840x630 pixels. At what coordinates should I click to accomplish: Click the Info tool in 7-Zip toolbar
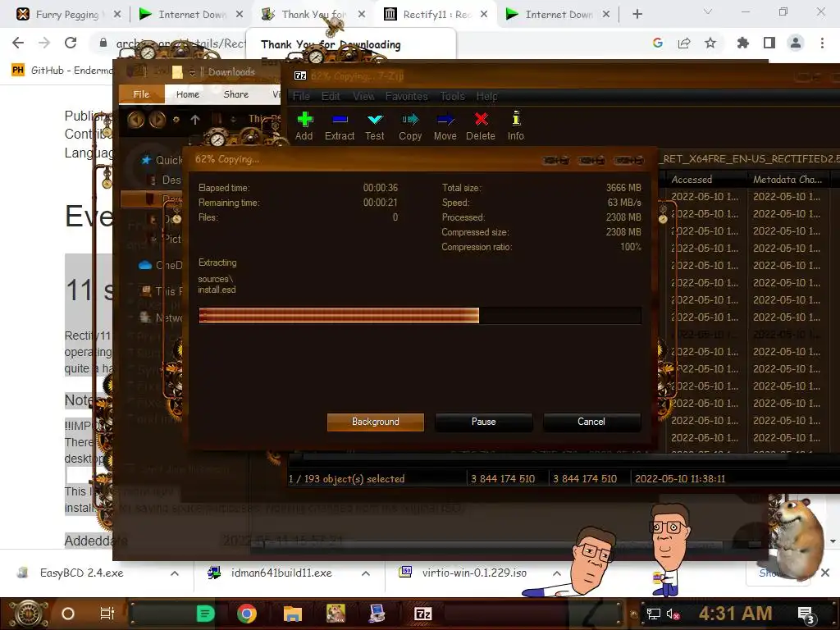pyautogui.click(x=516, y=126)
